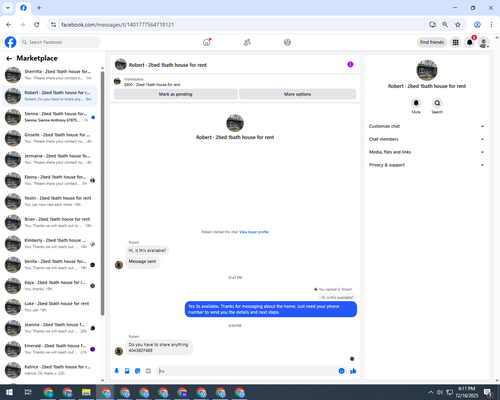Viewport: 500px width, 400px height.
Task: Click the $800 2bed 1bath listing title
Action: 152,85
